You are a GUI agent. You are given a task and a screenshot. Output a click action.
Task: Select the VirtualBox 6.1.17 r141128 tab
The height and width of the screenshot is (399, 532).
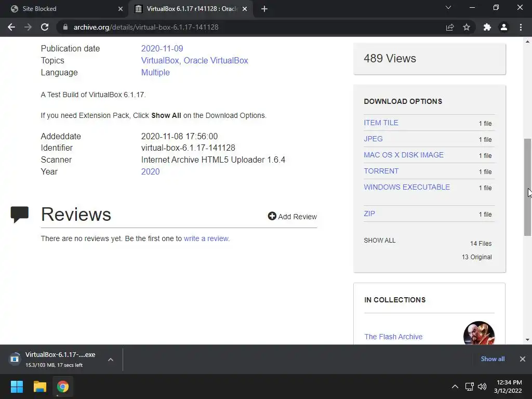pos(191,9)
